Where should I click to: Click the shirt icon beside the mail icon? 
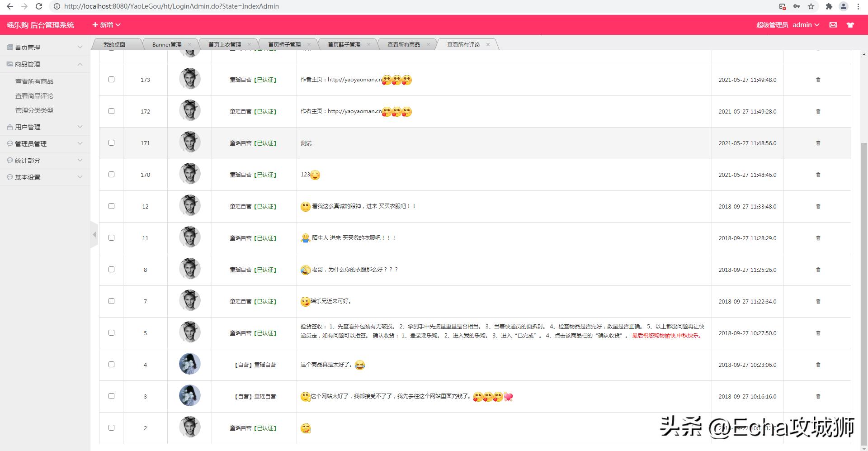click(x=850, y=25)
